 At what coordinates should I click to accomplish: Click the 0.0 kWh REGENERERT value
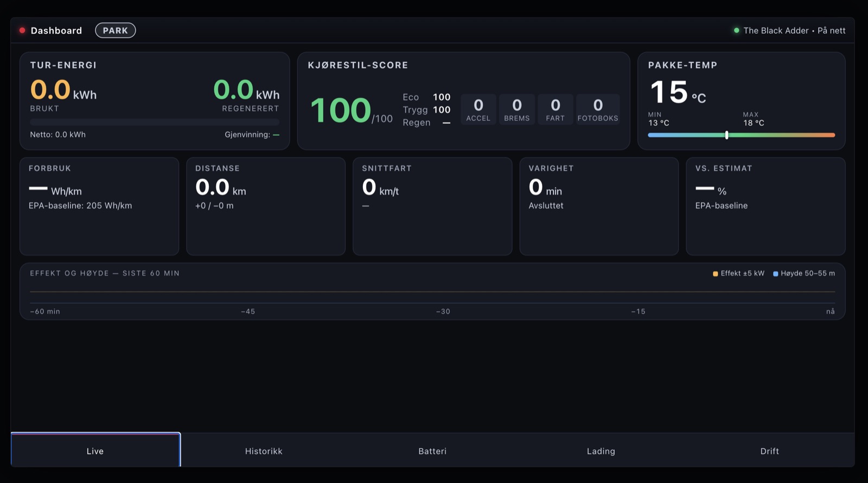coord(246,90)
